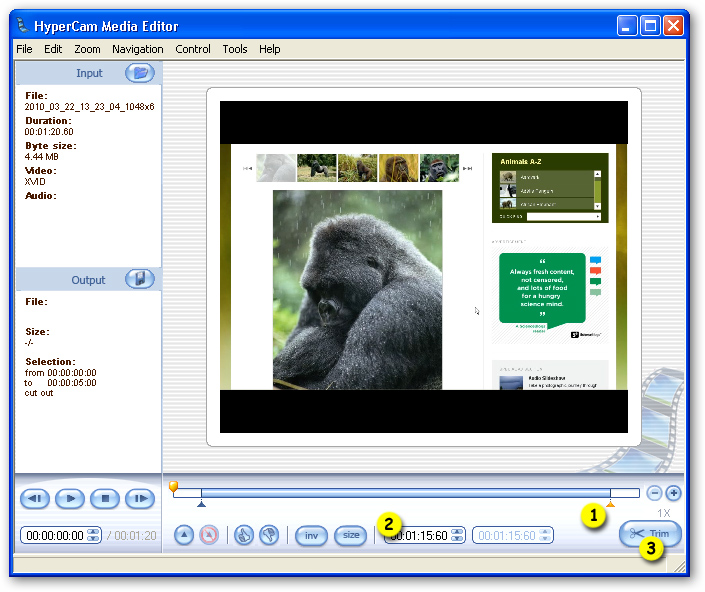
Task: Click current position time spinner arrows
Action: pos(93,535)
